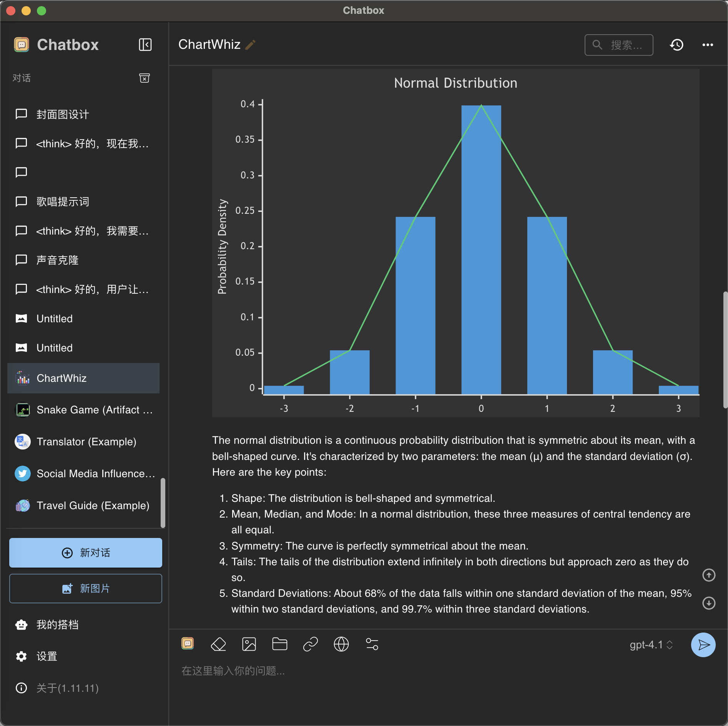
Task: Open the gpt-4.1 model selector
Action: (651, 644)
